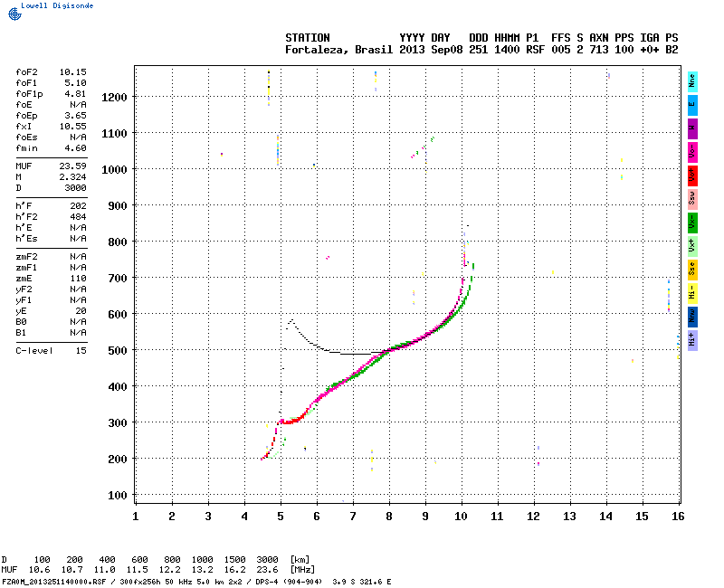Click the day number 251 in header
724x588 pixels.
[x=479, y=50]
